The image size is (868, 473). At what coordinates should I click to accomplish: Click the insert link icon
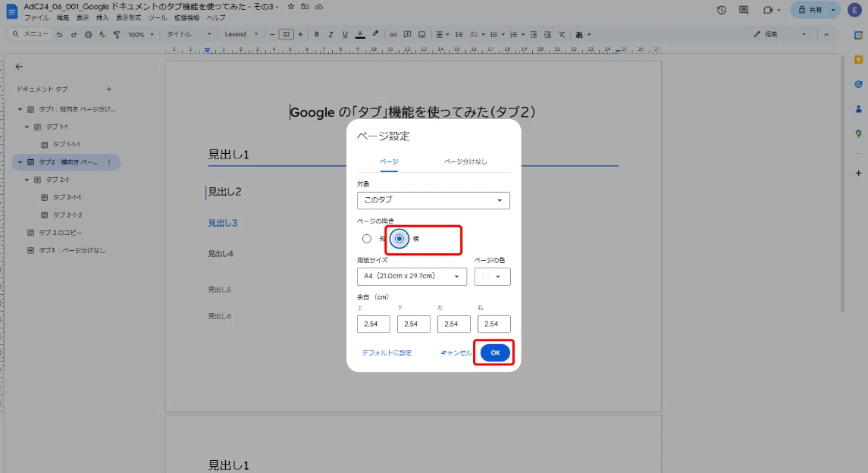393,34
